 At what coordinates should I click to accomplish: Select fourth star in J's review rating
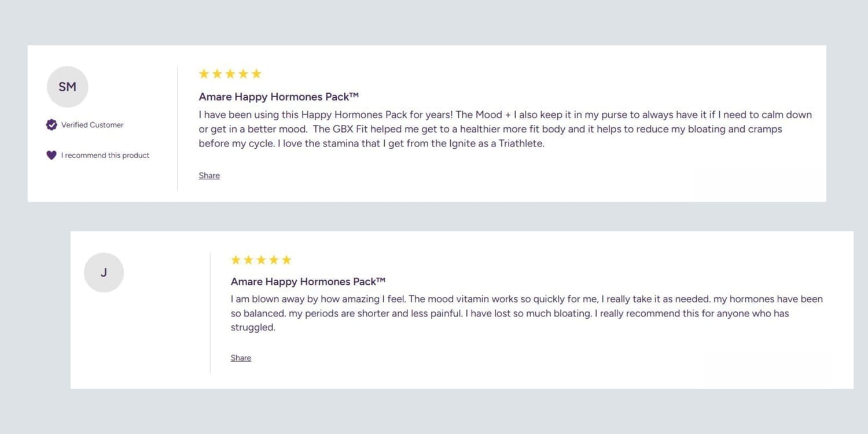274,260
